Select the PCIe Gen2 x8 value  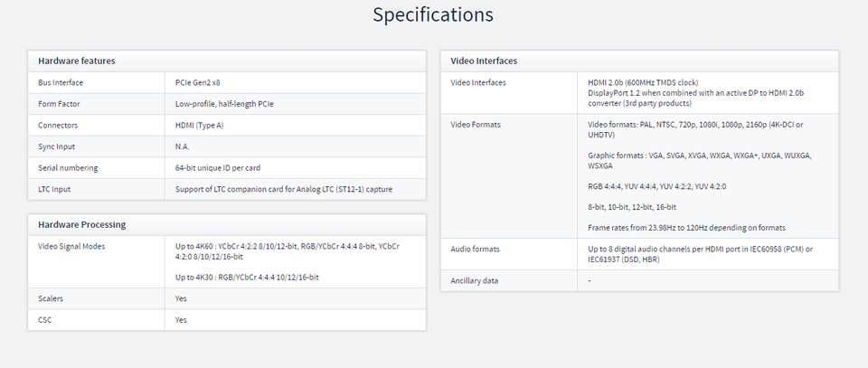[198, 82]
